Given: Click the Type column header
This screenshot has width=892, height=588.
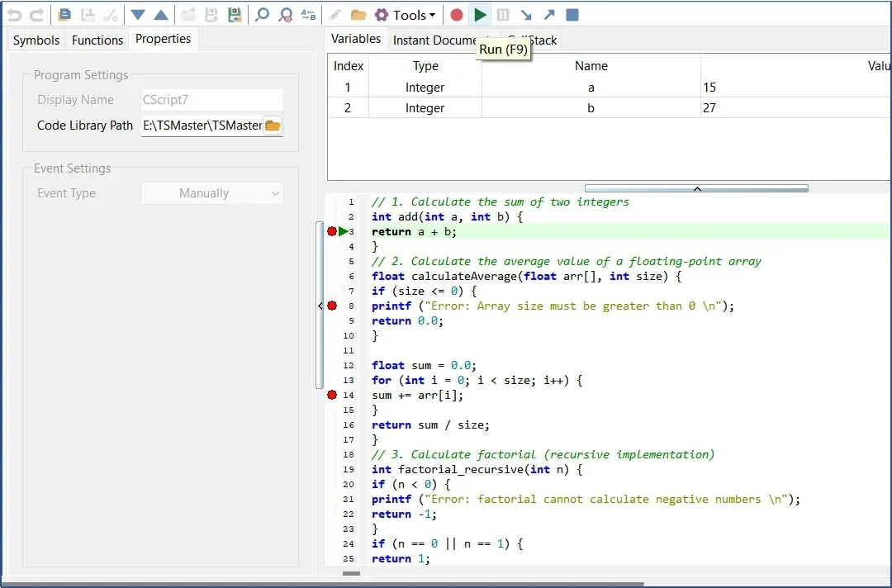Looking at the screenshot, I should coord(425,66).
